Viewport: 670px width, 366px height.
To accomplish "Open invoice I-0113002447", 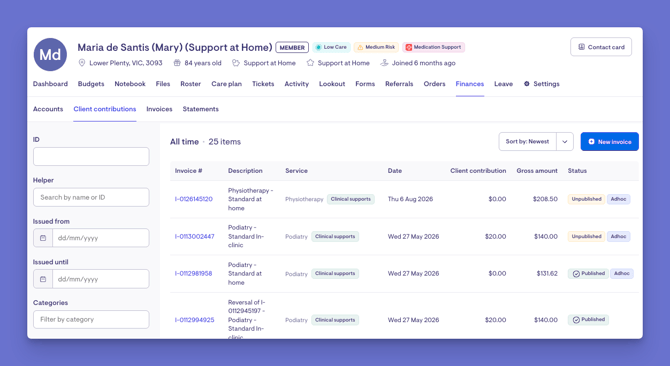I will (x=194, y=236).
